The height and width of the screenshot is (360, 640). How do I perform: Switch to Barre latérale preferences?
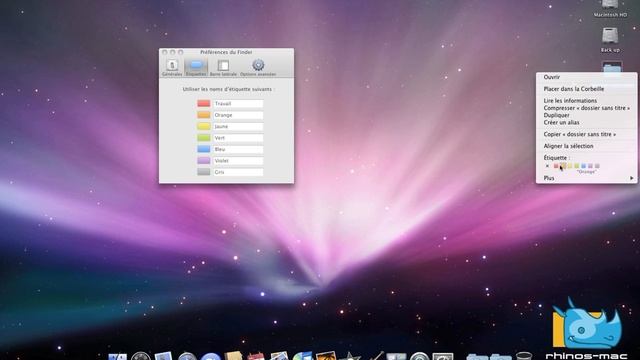click(x=223, y=68)
